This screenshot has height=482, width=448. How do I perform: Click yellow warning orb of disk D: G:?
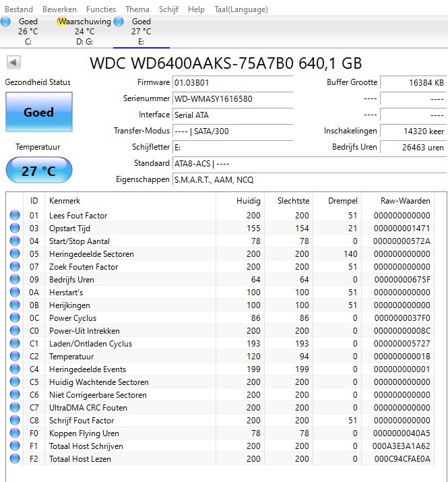(x=62, y=22)
